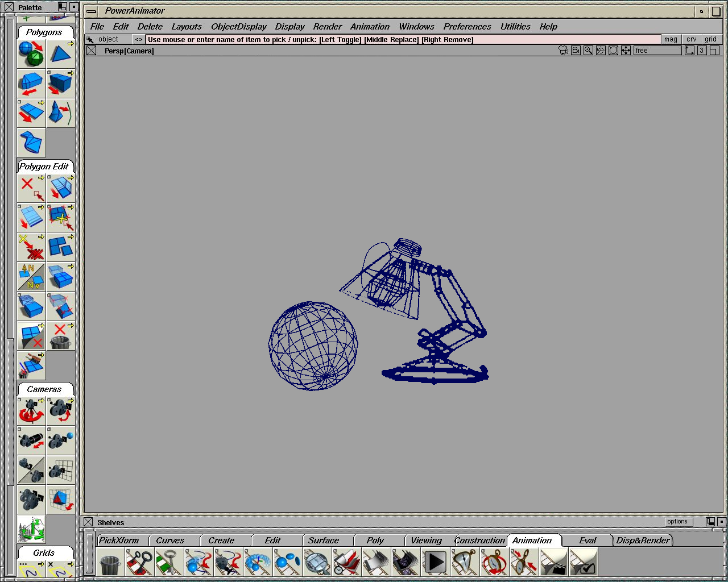Open the Layouts menu

click(187, 27)
